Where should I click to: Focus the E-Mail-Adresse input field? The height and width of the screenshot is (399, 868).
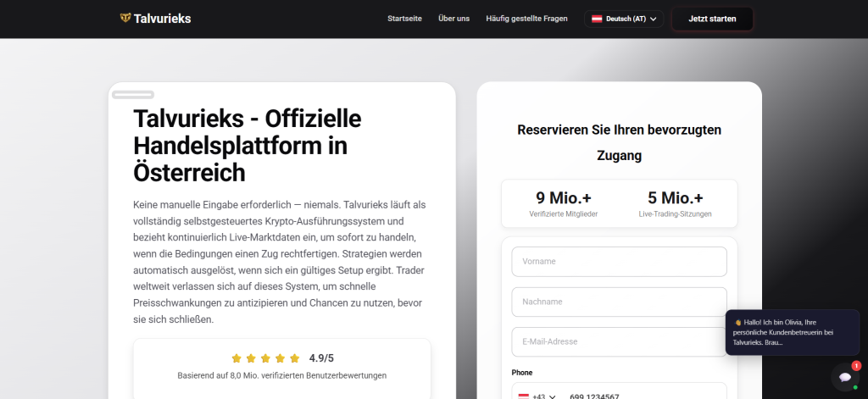pyautogui.click(x=619, y=342)
